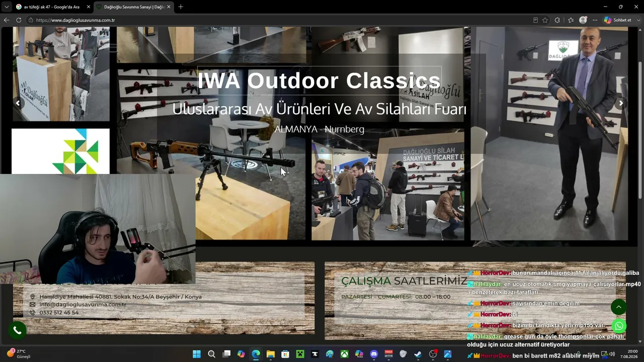The height and width of the screenshot is (362, 644).
Task: Close the Dağlıoğlu Savunma Sanayi tab
Action: point(169,7)
